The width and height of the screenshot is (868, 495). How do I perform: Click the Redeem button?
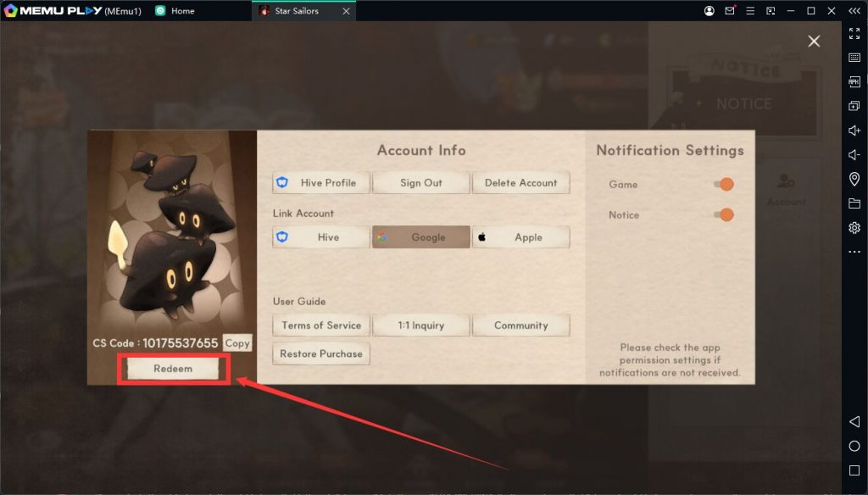[173, 369]
